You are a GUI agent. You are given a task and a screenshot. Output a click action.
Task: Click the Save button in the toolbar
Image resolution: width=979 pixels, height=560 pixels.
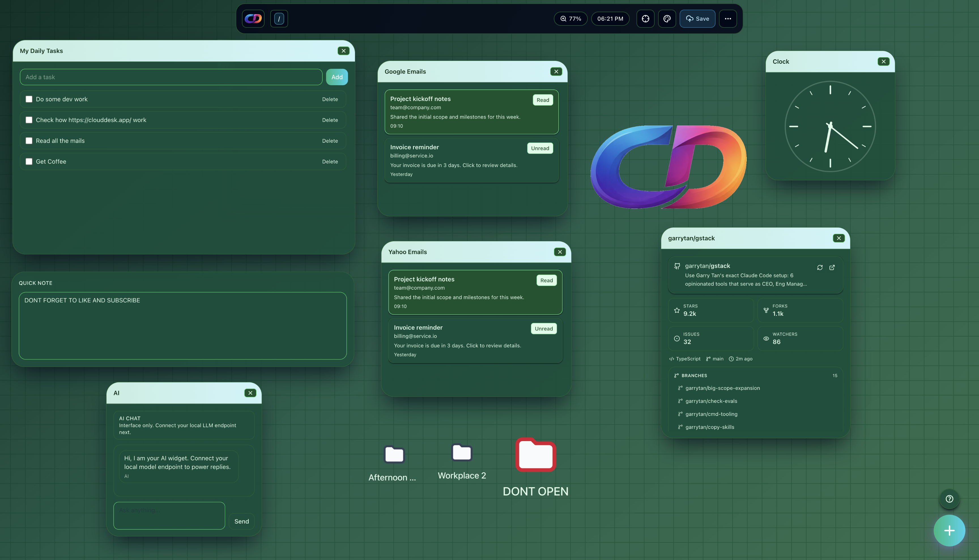click(x=697, y=18)
